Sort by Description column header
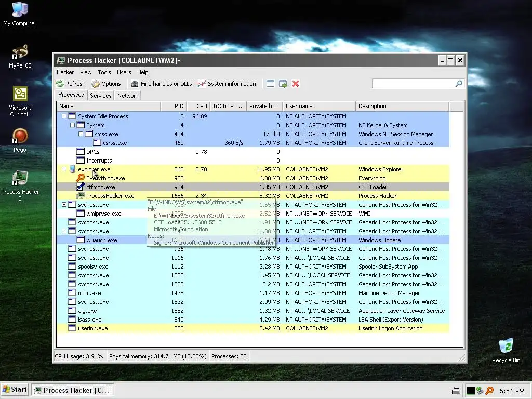 (x=403, y=106)
